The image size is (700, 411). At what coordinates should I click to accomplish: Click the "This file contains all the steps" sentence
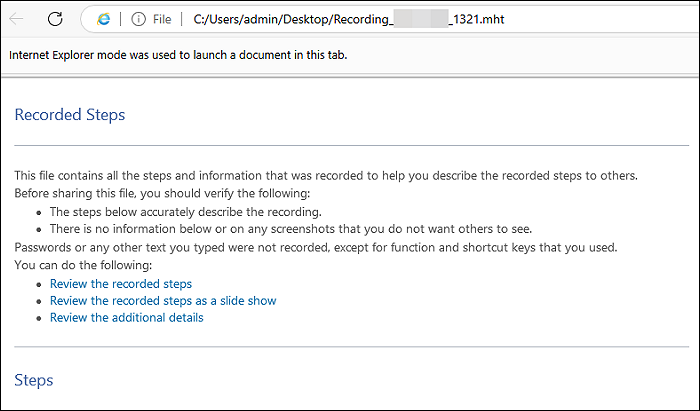click(x=326, y=176)
